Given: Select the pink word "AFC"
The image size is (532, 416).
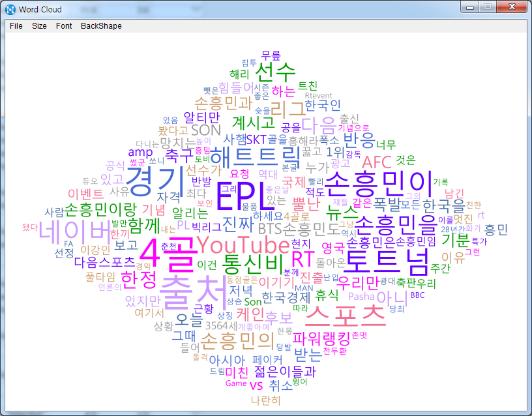Looking at the screenshot, I should tap(377, 162).
